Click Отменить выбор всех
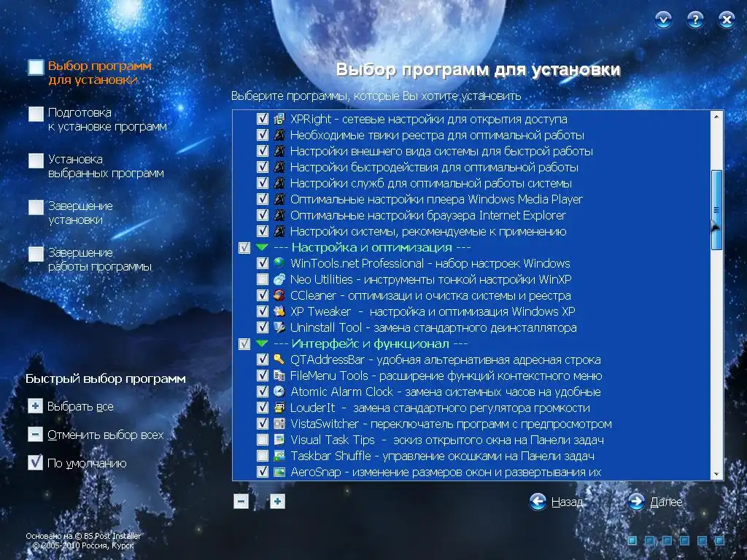The width and height of the screenshot is (747, 560). pos(96,435)
